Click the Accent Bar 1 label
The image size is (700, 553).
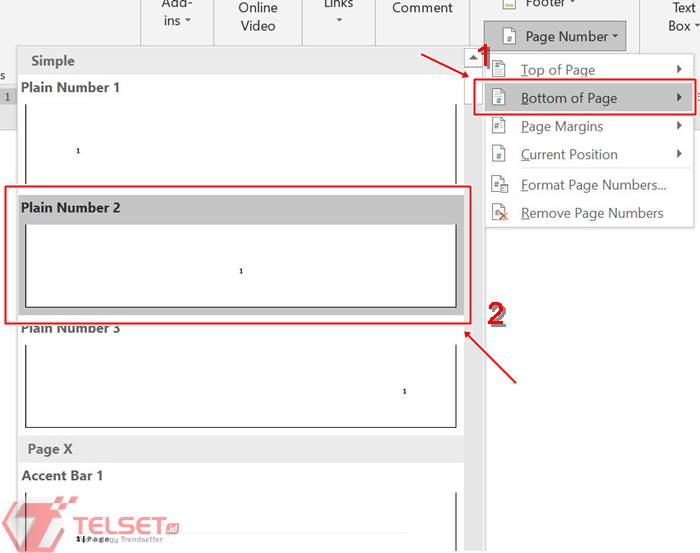(x=62, y=476)
